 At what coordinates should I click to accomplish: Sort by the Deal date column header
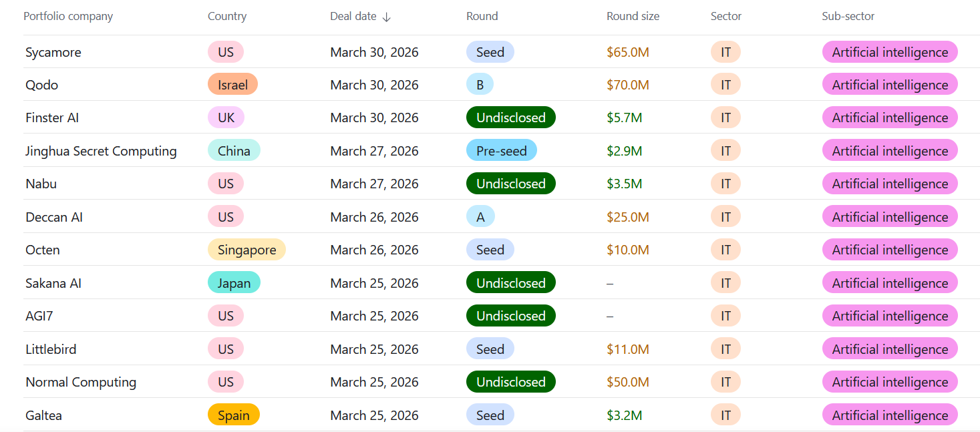click(353, 17)
